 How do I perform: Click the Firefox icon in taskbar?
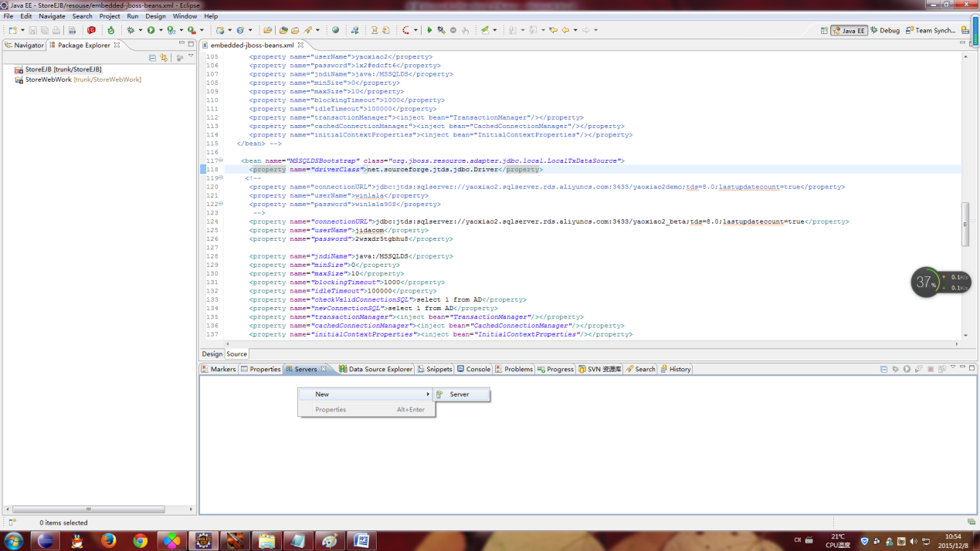108,540
